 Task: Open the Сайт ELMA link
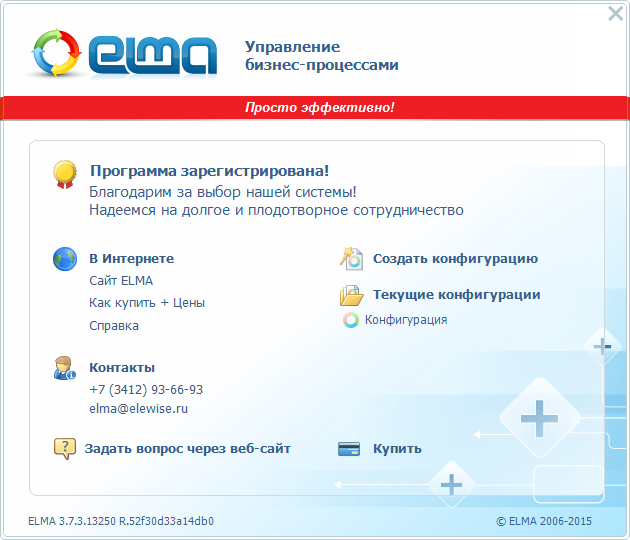[x=121, y=281]
